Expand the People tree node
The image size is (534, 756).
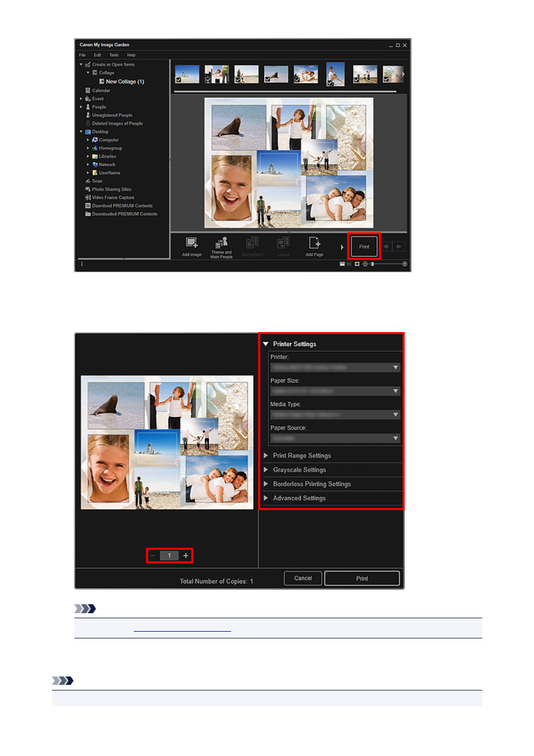point(81,106)
